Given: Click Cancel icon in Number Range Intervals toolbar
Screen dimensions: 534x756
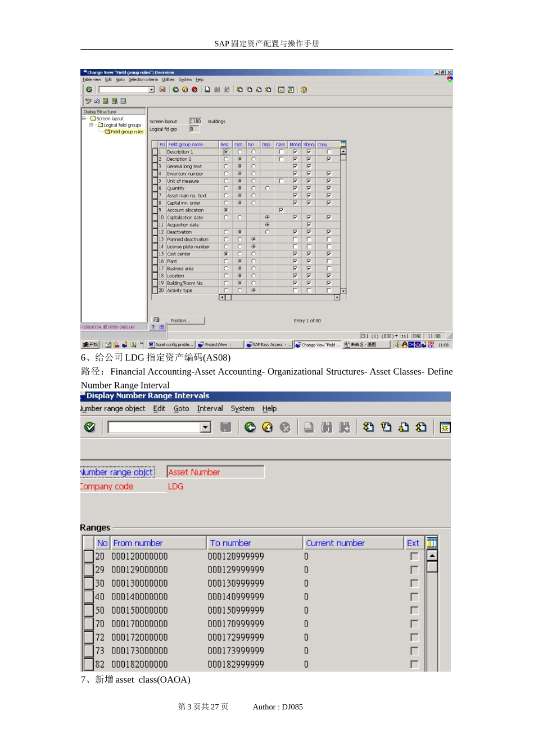Looking at the screenshot, I should point(286,427).
